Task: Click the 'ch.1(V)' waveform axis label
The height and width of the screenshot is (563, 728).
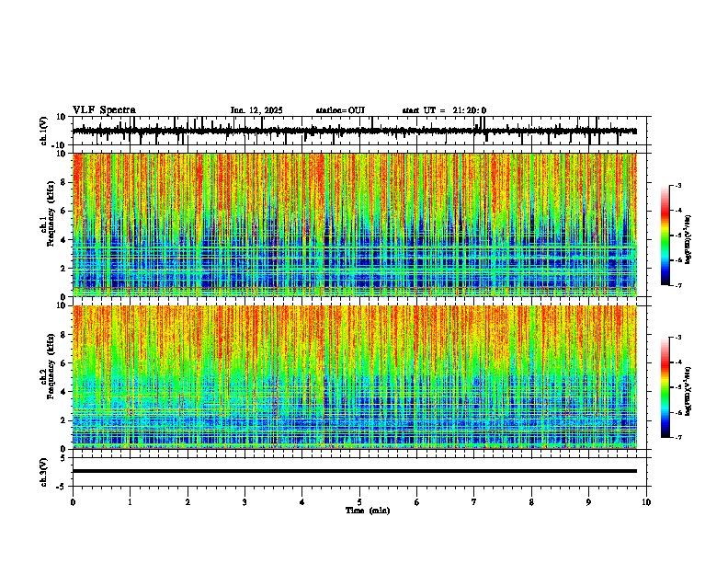Action: [44, 131]
